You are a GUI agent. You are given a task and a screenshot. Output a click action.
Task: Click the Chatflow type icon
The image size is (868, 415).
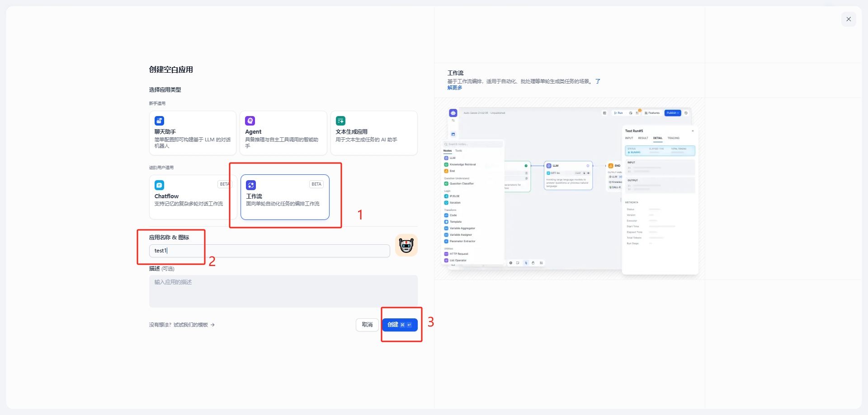159,185
